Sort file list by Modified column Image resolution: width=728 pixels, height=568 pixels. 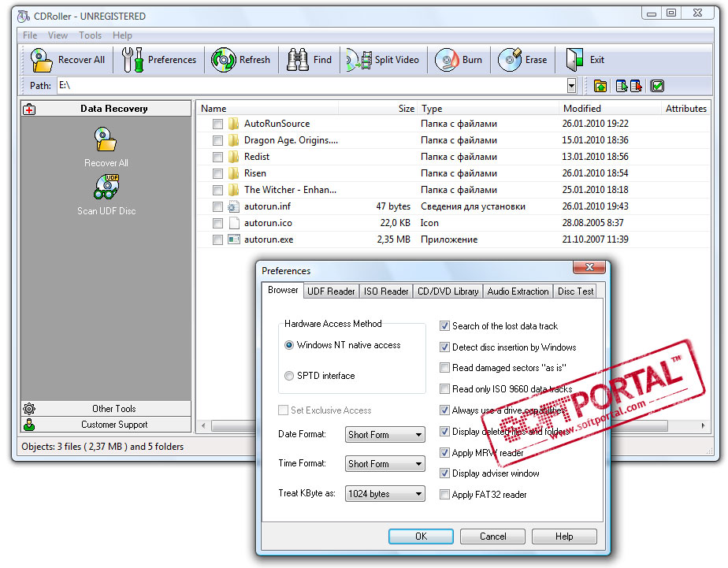tap(609, 109)
